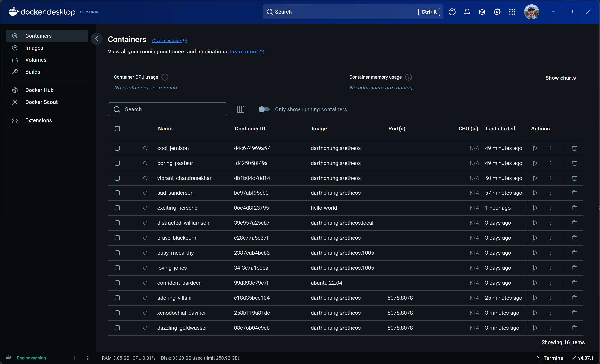Focus the containers Search field
The width and height of the screenshot is (600, 364).
tap(167, 109)
